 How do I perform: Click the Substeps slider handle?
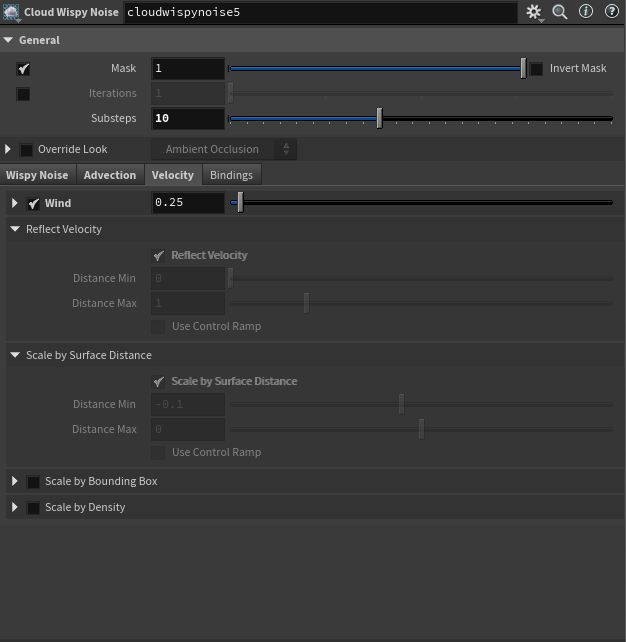(x=380, y=118)
